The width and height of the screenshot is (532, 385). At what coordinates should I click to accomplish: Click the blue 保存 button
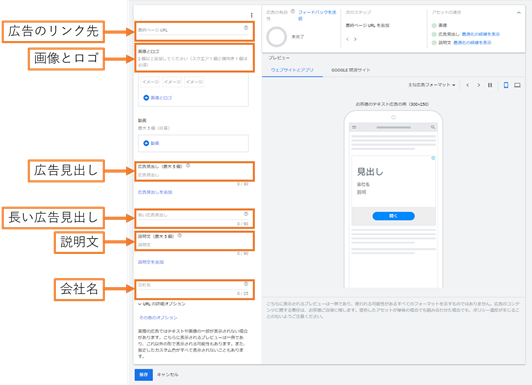(x=144, y=375)
